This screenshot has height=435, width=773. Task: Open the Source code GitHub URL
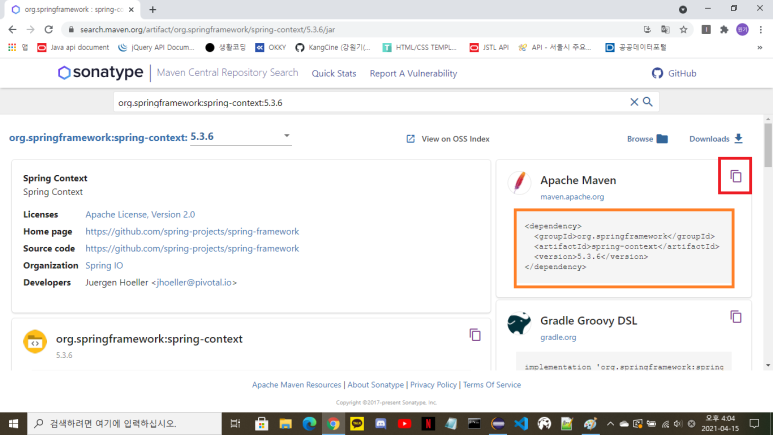[192, 249]
